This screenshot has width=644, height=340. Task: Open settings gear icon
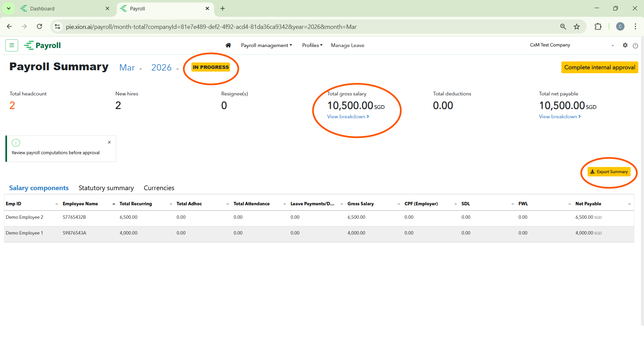625,45
